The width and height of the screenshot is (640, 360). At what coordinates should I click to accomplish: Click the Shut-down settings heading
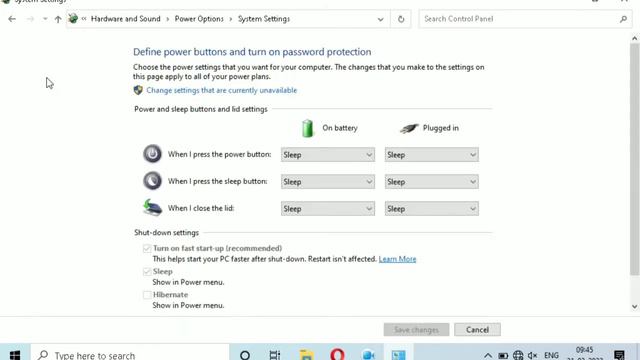(x=167, y=233)
